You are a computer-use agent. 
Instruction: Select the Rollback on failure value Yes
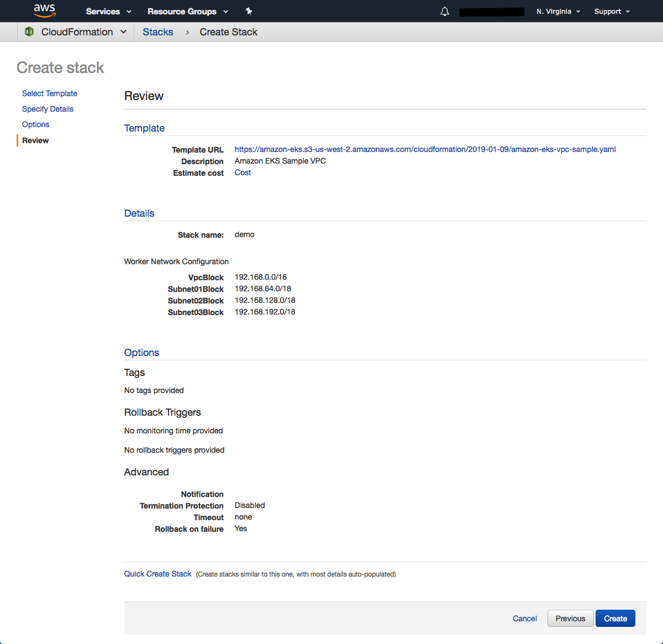[241, 528]
